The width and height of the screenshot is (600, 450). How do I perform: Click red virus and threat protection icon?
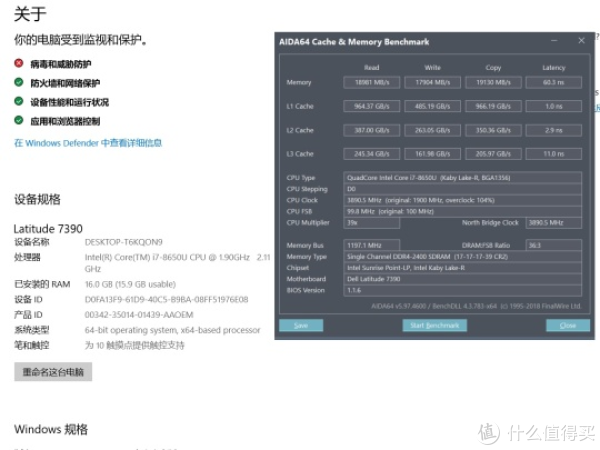19,63
